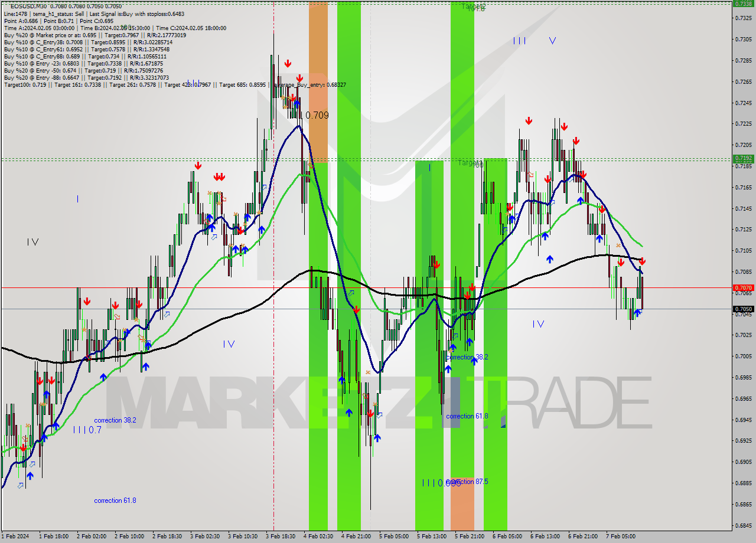Click the 'Buy %10 @ C_Entry88: 0.689' line

[x=85, y=56]
